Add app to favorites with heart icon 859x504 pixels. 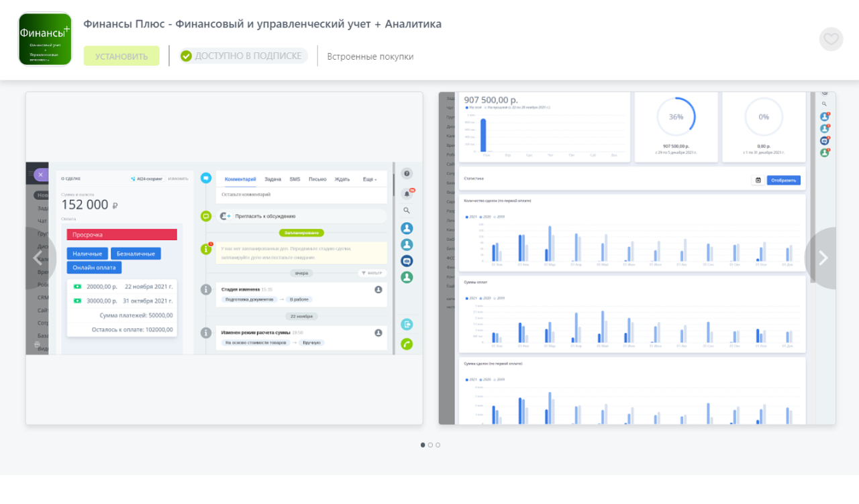pyautogui.click(x=831, y=39)
